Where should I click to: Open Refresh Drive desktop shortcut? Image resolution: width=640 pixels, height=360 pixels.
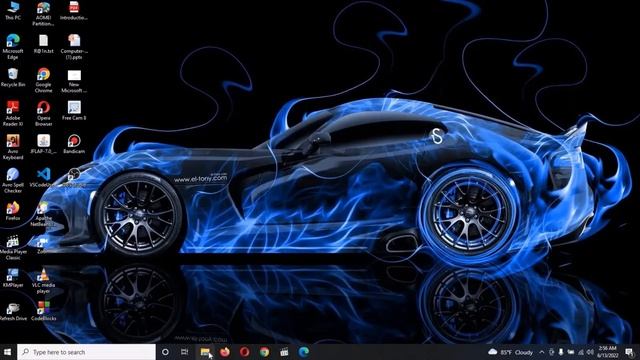pos(13,311)
